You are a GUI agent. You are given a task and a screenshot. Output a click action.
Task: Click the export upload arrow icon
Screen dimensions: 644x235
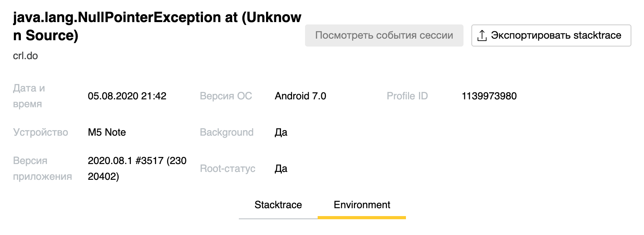[x=482, y=36]
